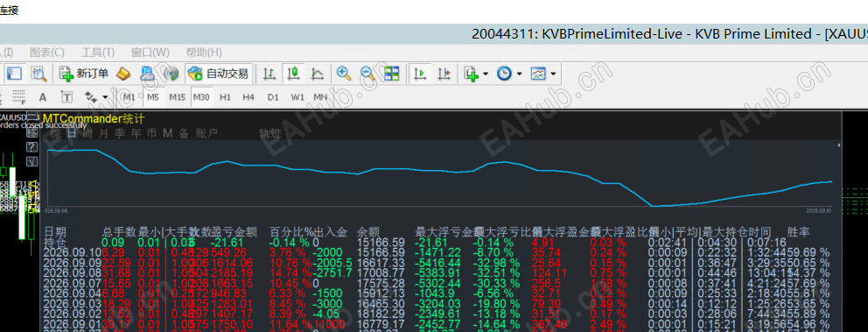The width and height of the screenshot is (868, 332).
Task: Switch to D1 timeframe
Action: coord(273,97)
